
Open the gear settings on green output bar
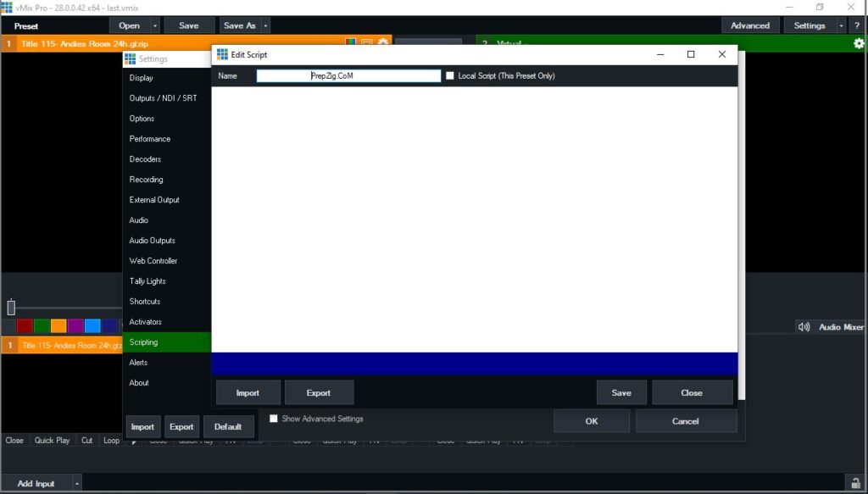click(859, 43)
